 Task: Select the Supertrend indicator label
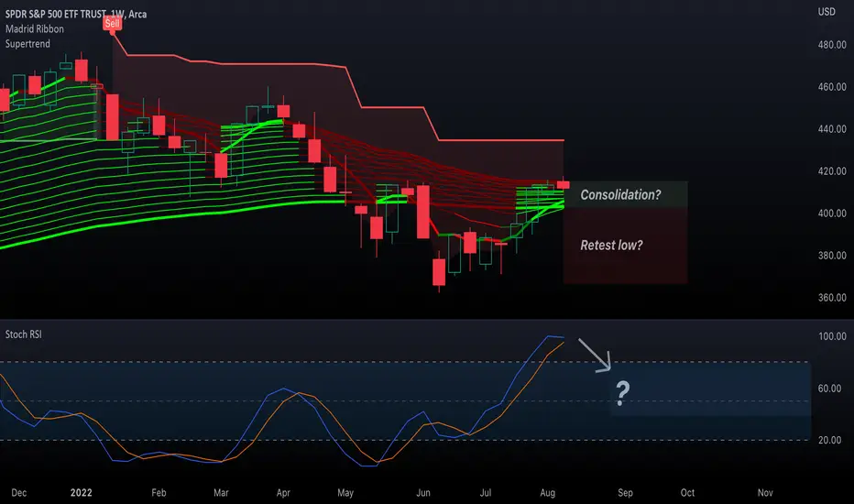(x=27, y=44)
